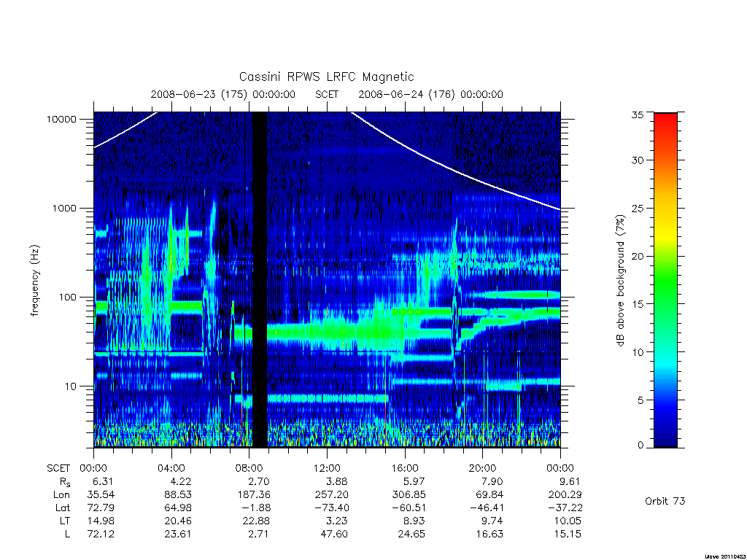Screen dimensions: 747x560
Task: Click the 'LT' row label
Action: coord(65,521)
